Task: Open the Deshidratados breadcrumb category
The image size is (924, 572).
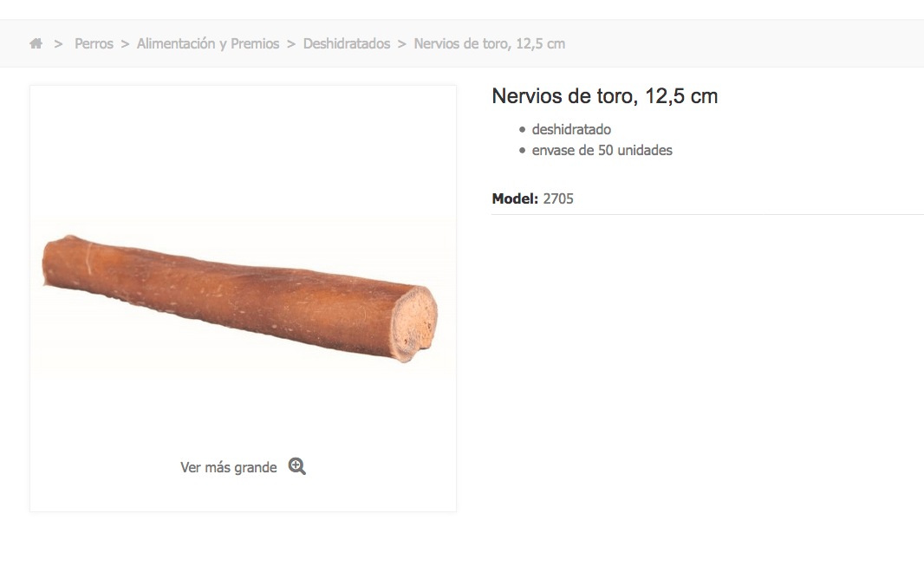Action: [x=347, y=43]
